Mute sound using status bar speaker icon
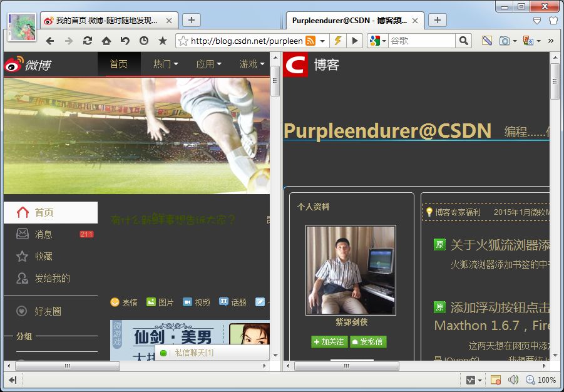Viewport: 564px width, 392px height. [x=513, y=379]
